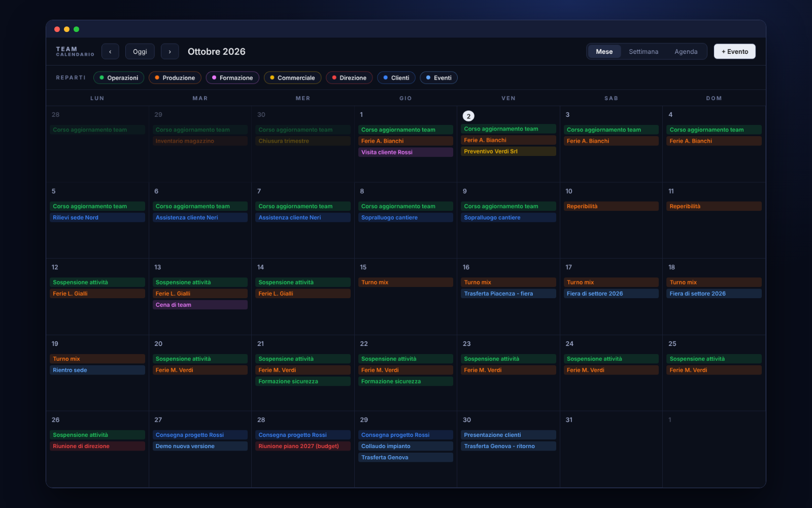Open Trasferta Genova event on the 29th
The height and width of the screenshot is (508, 812).
(x=405, y=457)
